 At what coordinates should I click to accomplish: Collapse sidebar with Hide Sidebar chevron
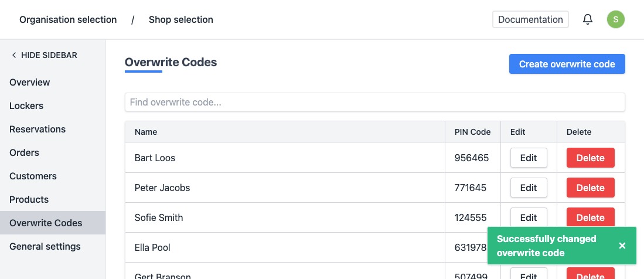click(14, 55)
